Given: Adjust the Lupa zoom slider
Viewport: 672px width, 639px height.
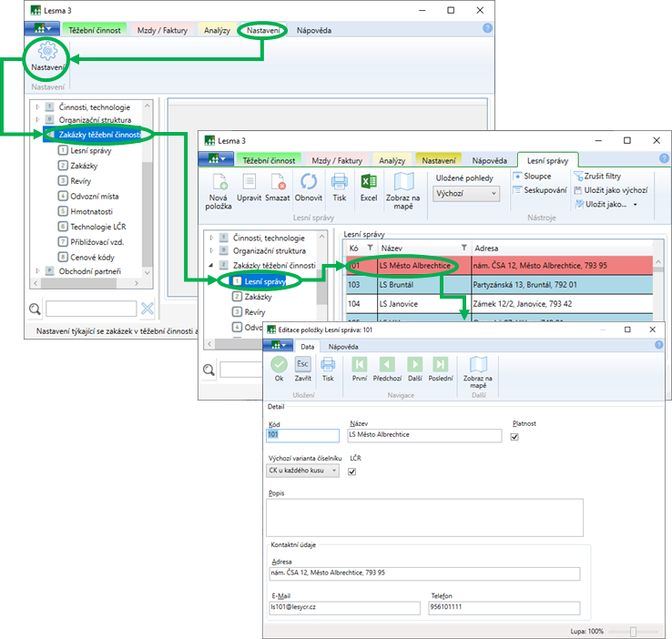Looking at the screenshot, I should pyautogui.click(x=633, y=631).
